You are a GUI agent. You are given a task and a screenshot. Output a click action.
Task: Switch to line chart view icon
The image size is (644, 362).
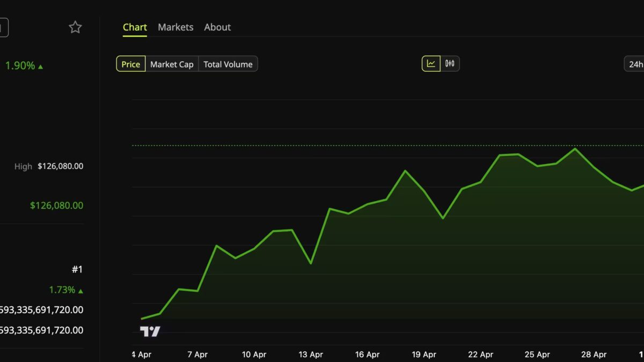pyautogui.click(x=431, y=64)
